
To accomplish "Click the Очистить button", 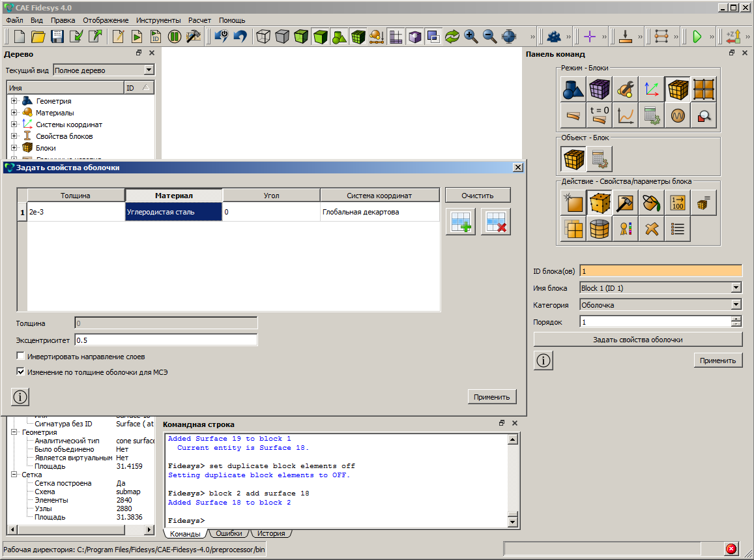I will [478, 196].
